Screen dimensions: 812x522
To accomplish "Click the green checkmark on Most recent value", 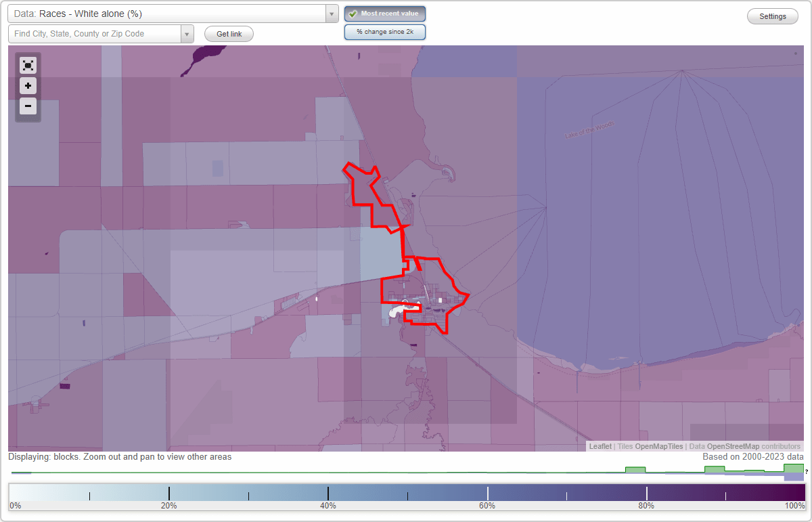I will [x=353, y=13].
